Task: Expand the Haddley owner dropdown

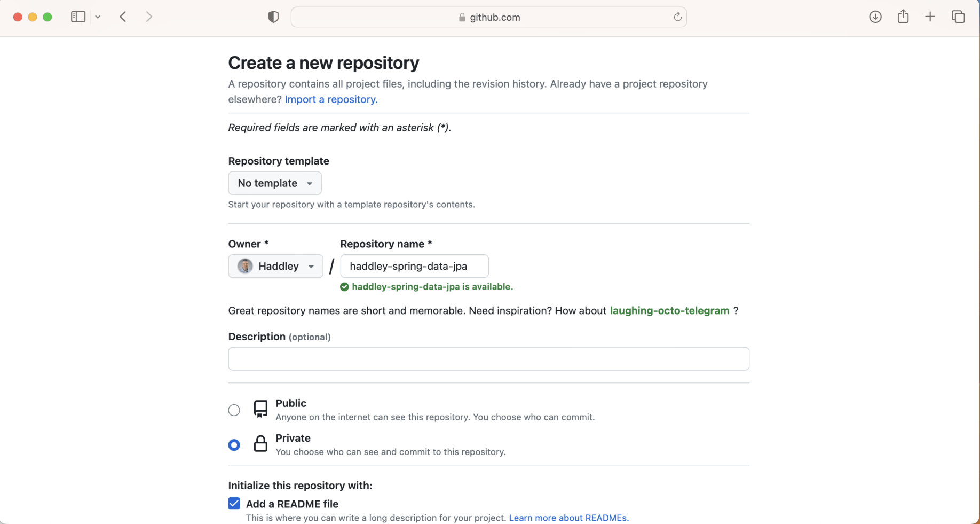Action: tap(275, 266)
